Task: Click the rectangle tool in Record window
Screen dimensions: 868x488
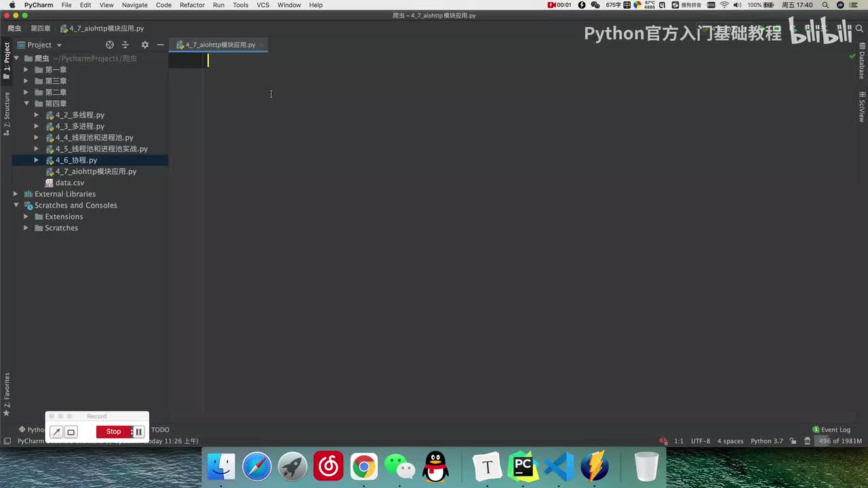Action: pos(71,432)
